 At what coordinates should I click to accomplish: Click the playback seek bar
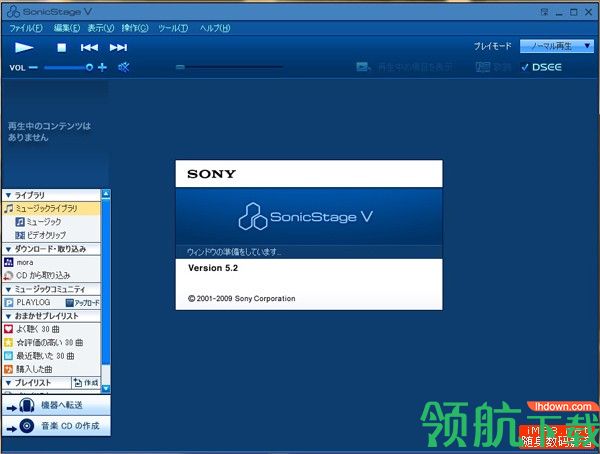229,67
